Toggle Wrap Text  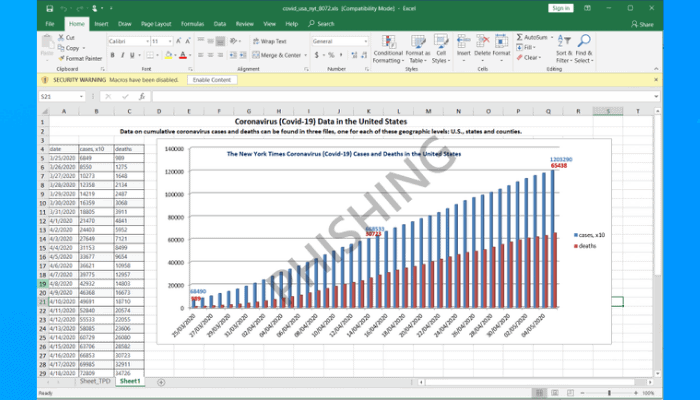click(x=270, y=42)
